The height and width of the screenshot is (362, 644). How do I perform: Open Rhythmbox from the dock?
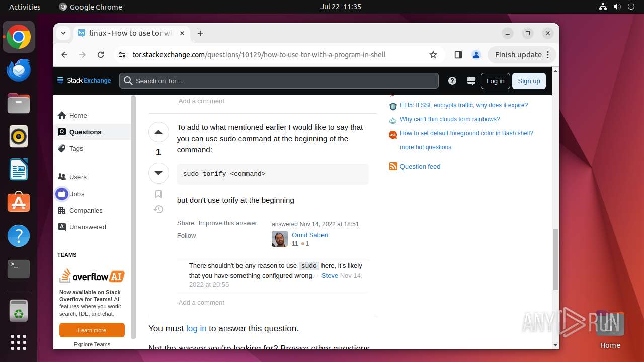[x=19, y=136]
